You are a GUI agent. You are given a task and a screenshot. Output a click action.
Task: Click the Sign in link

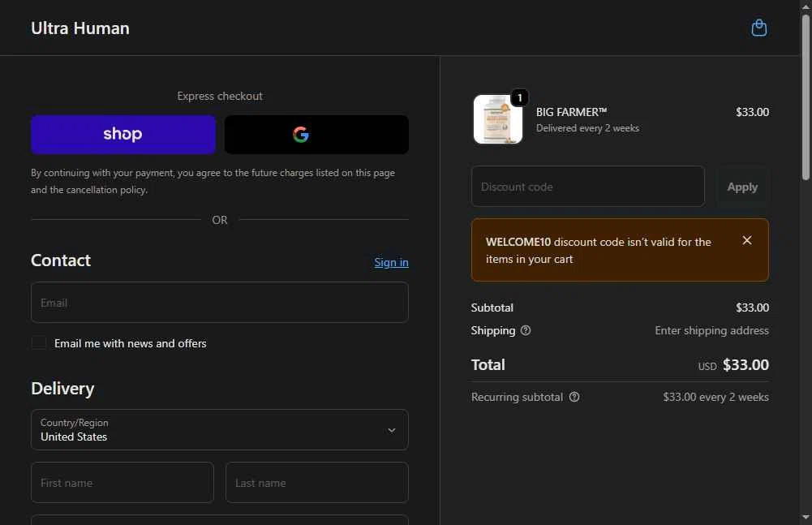pyautogui.click(x=391, y=262)
